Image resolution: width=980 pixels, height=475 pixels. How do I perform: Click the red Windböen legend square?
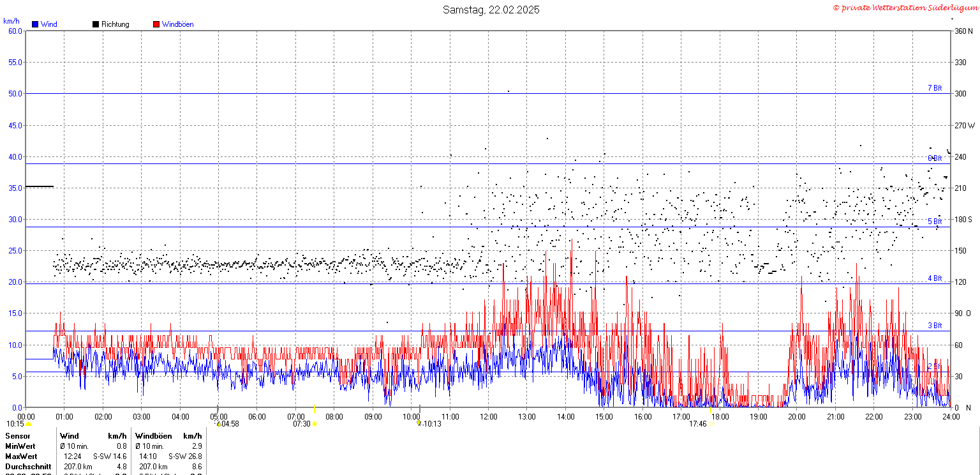[156, 24]
